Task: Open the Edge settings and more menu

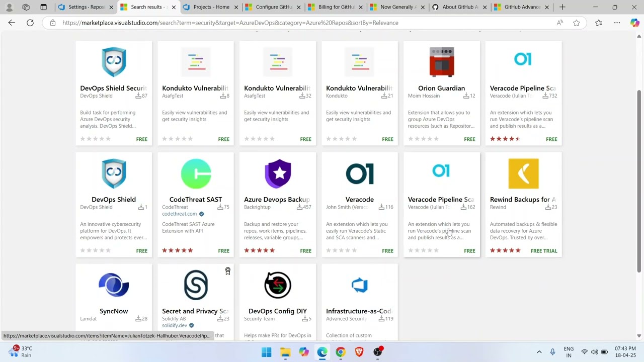Action: (617, 23)
